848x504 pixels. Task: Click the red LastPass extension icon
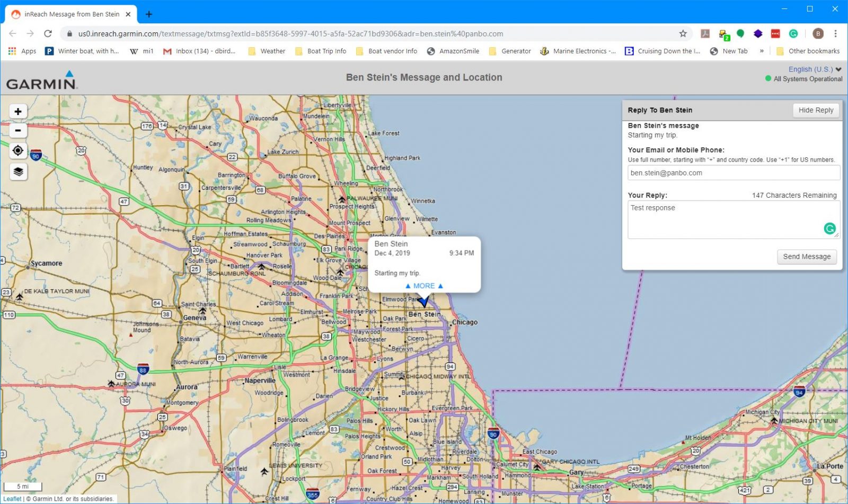click(775, 33)
